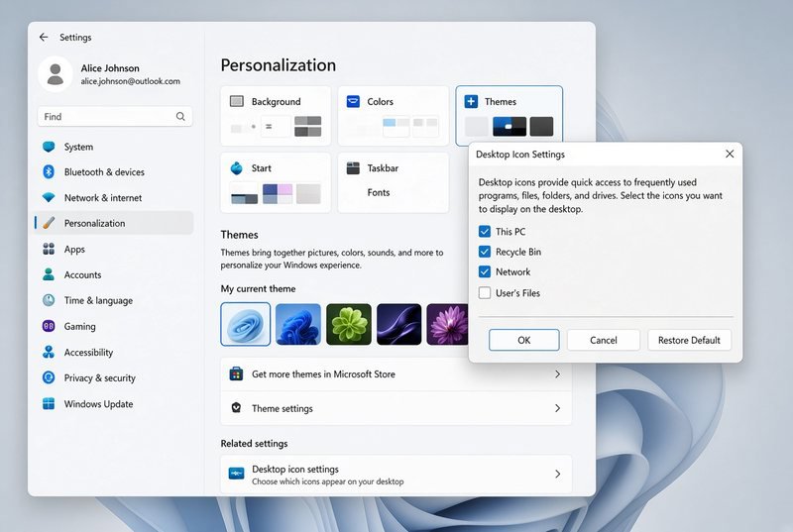Click the dark blue swatch in Themes card
793x532 pixels.
510,126
